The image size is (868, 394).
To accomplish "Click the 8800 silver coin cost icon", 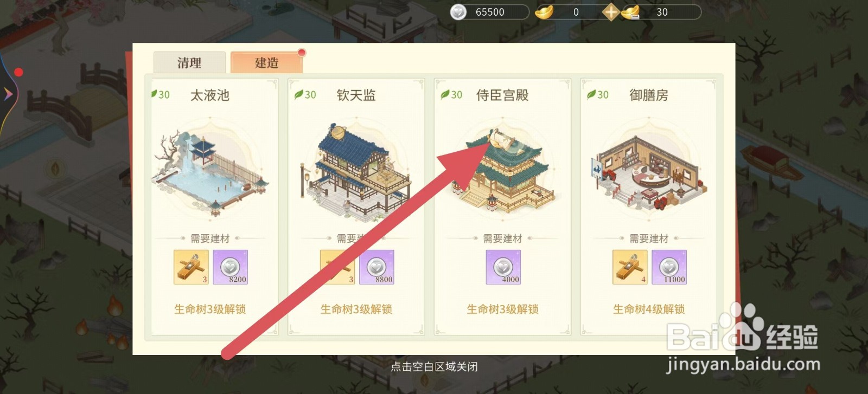I will [376, 267].
